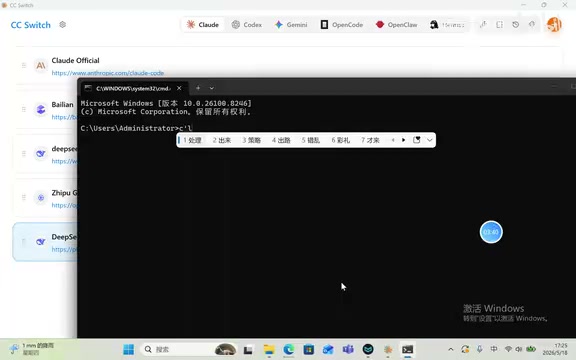
Task: Click the CC Switch title logo
Action: point(30,25)
